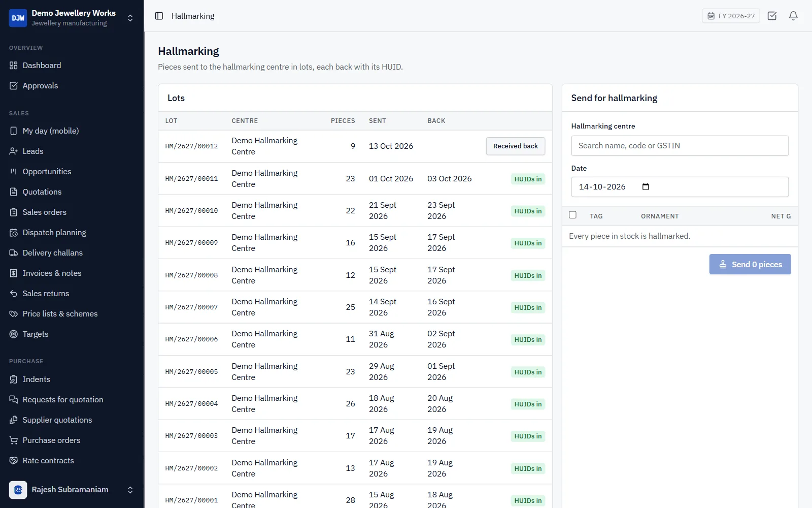
Task: Open Sales orders
Action: [x=72, y=212]
